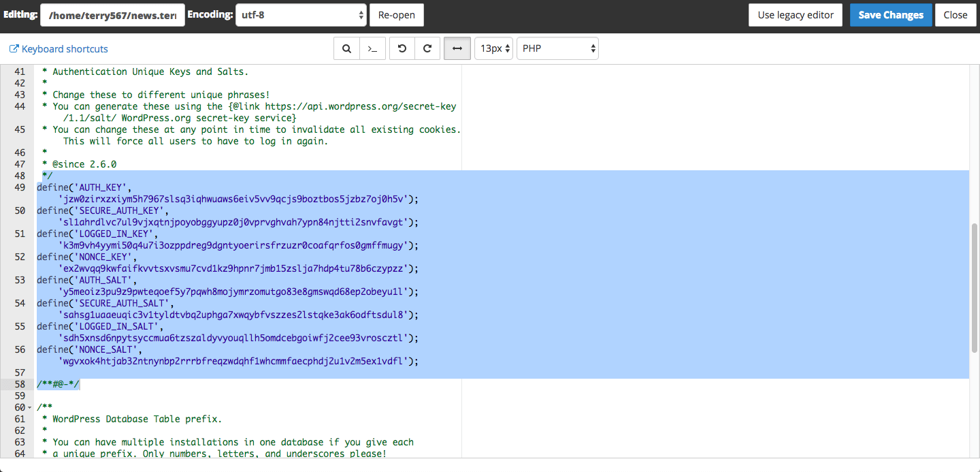Click Save Changes
980x472 pixels.
pos(891,15)
